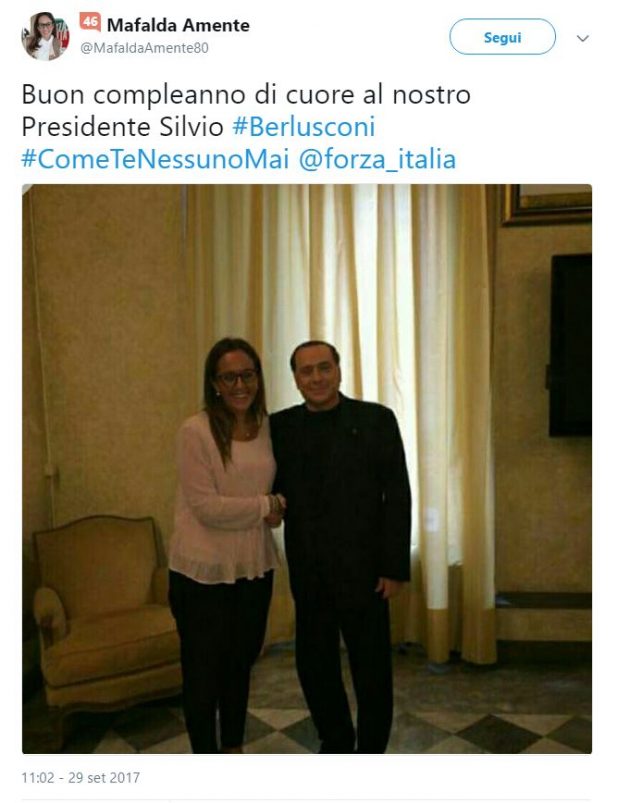Click the framed picture corner in the photo

pos(547,204)
